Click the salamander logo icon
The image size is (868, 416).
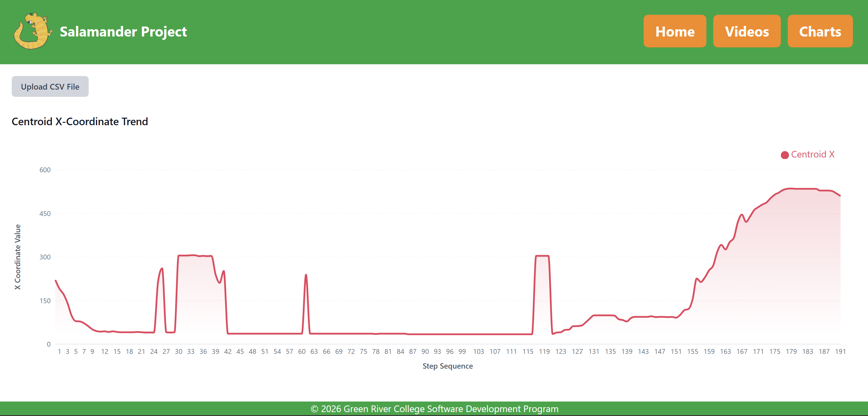tap(33, 31)
